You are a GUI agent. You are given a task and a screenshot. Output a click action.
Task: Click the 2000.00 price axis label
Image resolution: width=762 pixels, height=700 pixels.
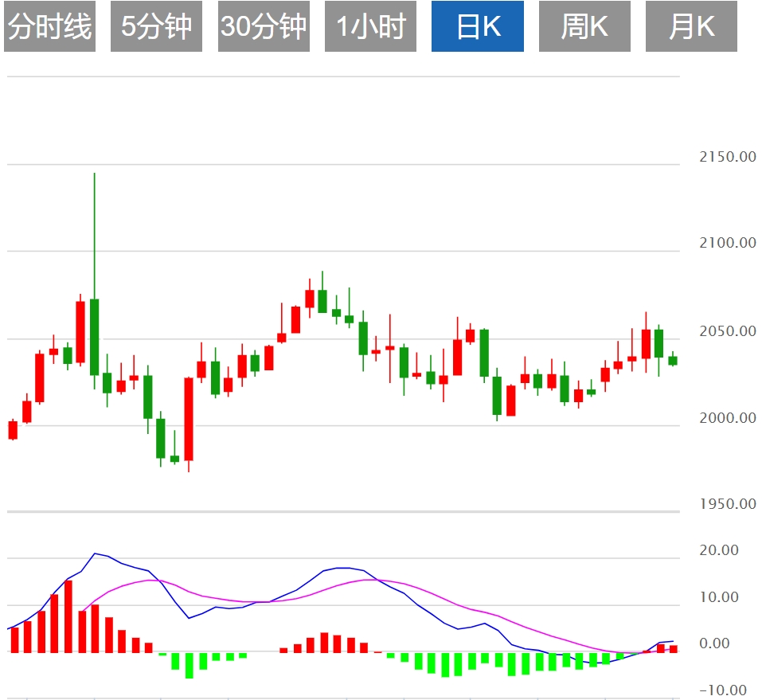[x=728, y=417]
